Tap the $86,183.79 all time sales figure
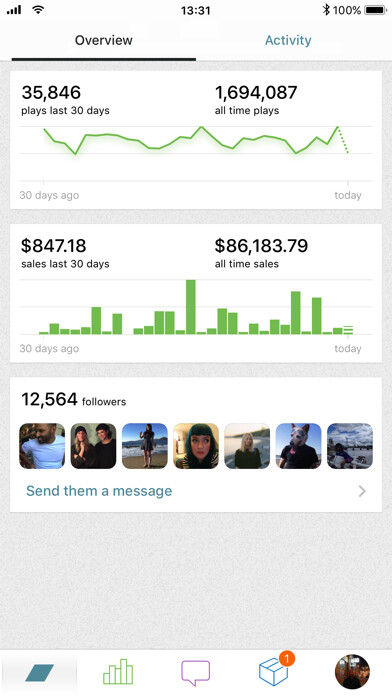This screenshot has height=696, width=392. point(261,253)
